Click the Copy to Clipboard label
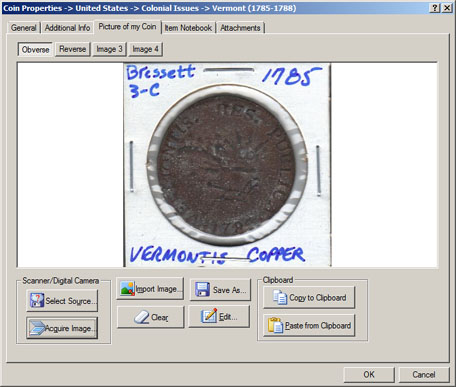 pyautogui.click(x=317, y=298)
